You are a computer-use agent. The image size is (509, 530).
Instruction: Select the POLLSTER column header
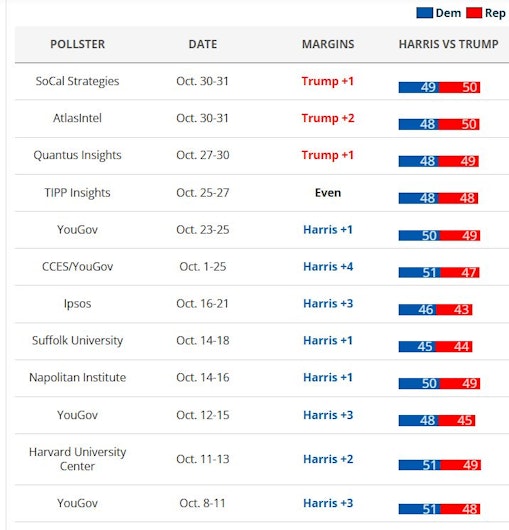[x=77, y=44]
